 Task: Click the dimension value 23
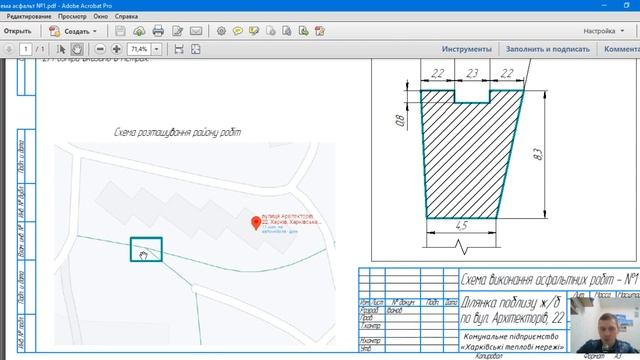[472, 73]
